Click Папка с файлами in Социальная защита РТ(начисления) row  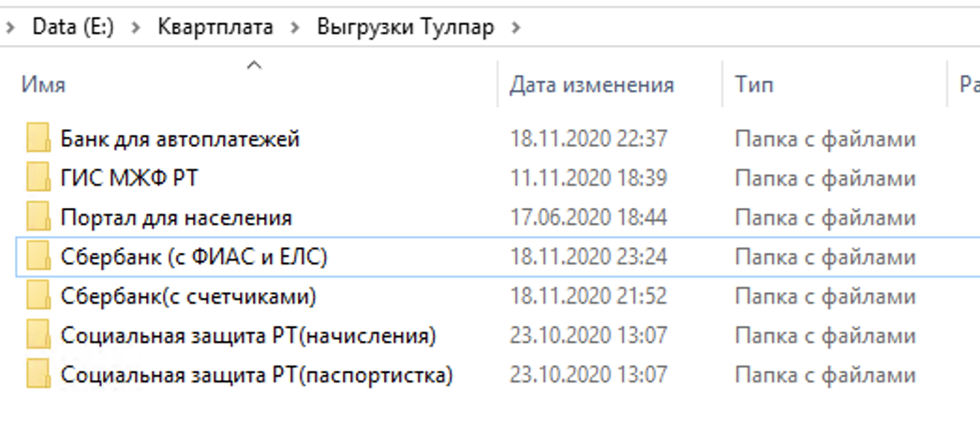825,336
